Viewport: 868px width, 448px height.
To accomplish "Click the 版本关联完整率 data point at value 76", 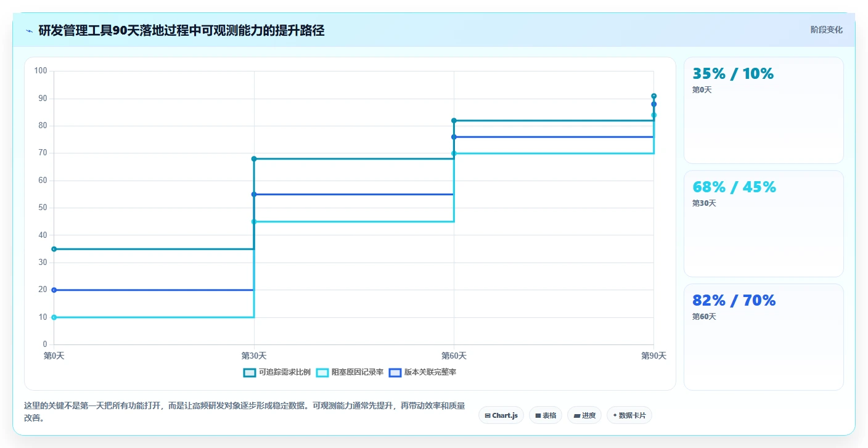I will coord(454,137).
